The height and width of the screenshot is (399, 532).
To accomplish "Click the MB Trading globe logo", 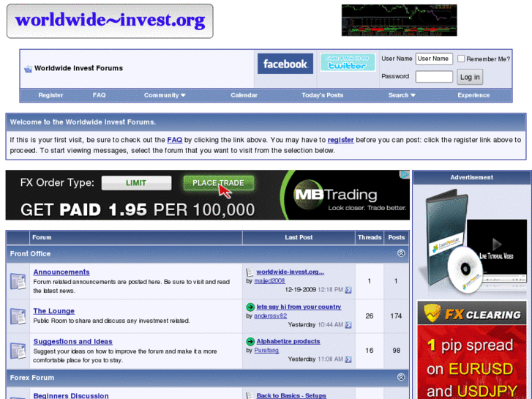I will coord(308,194).
